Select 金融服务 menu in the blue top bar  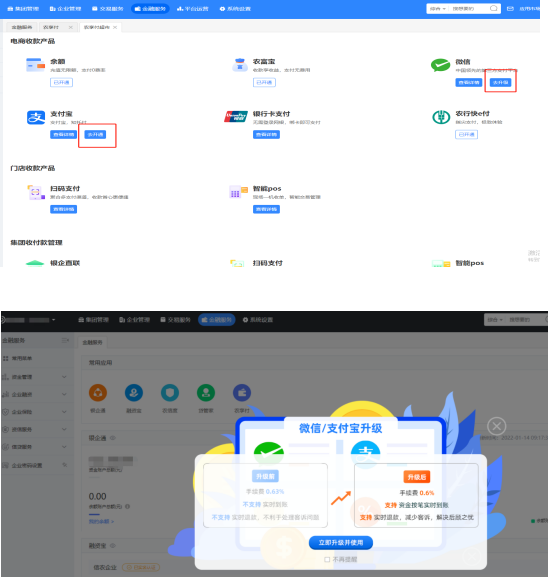(150, 8)
